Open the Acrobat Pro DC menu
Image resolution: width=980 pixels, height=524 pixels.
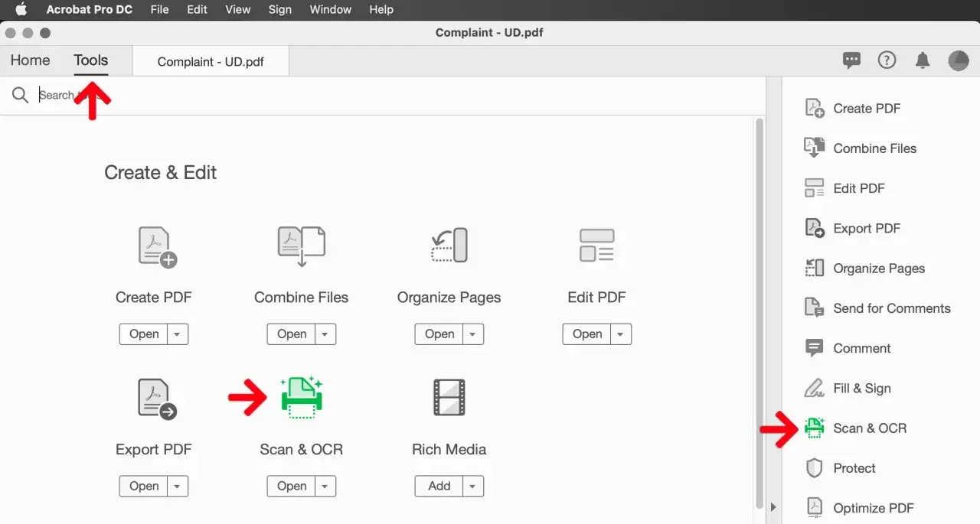[x=90, y=9]
